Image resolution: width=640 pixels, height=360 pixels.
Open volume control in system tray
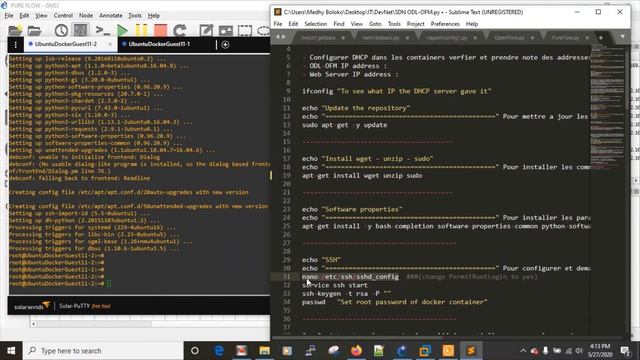pos(579,351)
